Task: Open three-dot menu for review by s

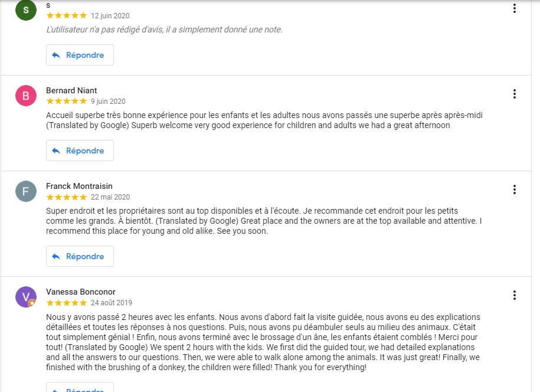Action: pyautogui.click(x=515, y=8)
